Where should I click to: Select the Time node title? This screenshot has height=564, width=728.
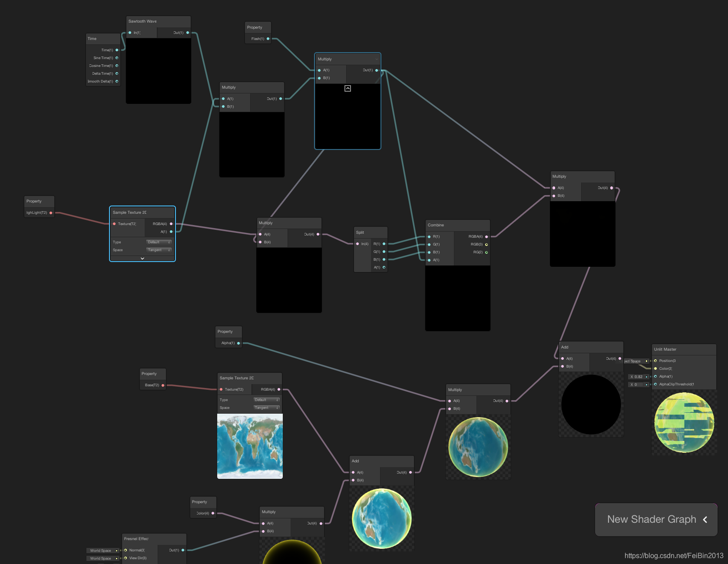coord(92,39)
